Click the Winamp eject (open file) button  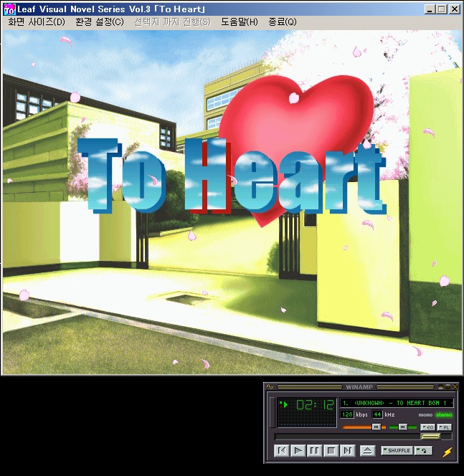click(367, 450)
